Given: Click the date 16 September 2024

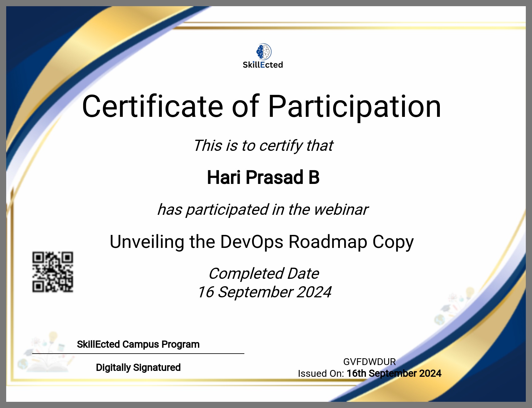Looking at the screenshot, I should (264, 292).
